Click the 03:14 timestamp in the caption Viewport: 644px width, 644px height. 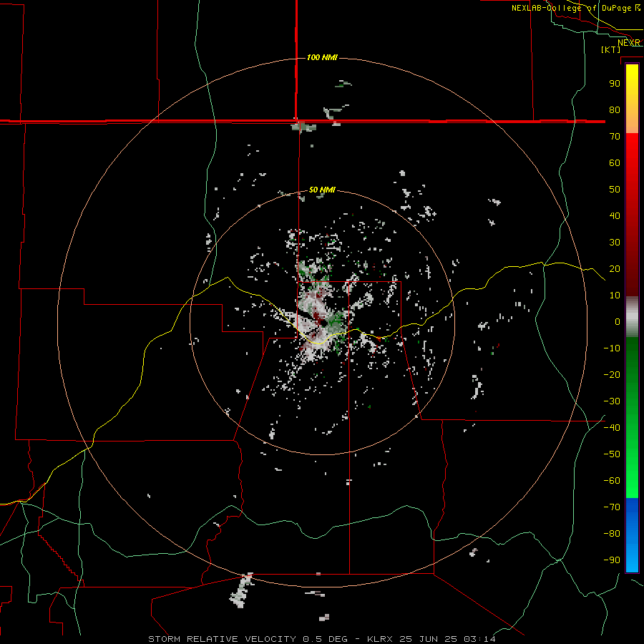click(479, 639)
